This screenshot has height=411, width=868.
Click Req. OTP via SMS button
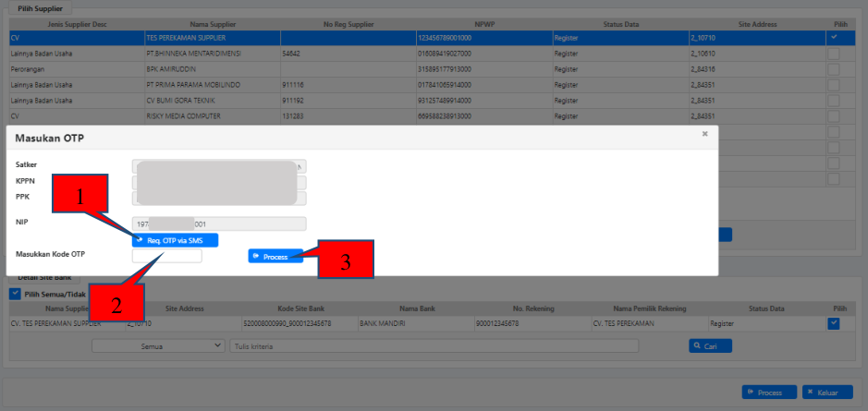pyautogui.click(x=176, y=240)
